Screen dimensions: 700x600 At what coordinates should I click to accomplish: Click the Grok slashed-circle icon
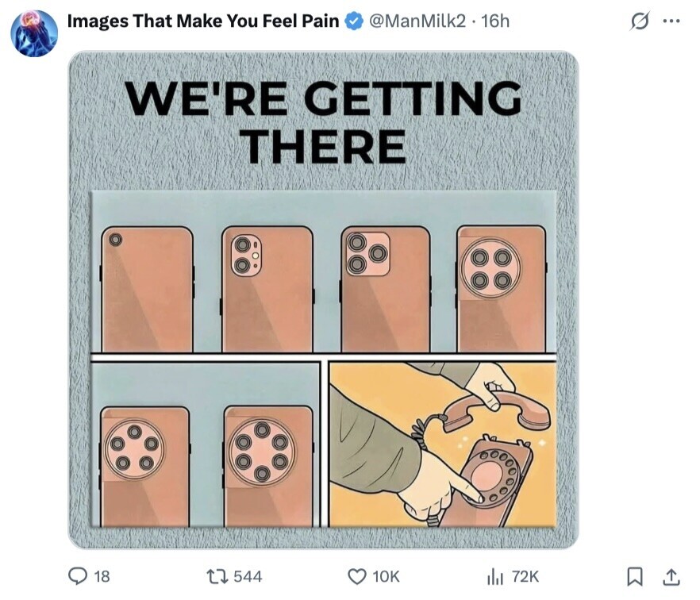pos(639,22)
